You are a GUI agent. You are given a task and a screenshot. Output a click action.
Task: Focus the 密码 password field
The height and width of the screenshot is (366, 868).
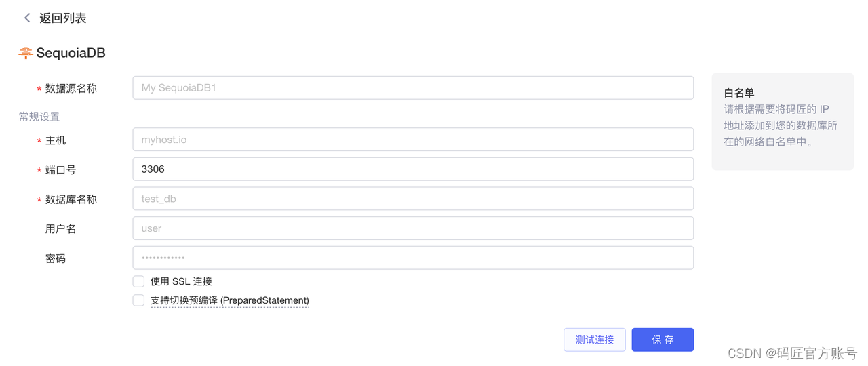[413, 258]
